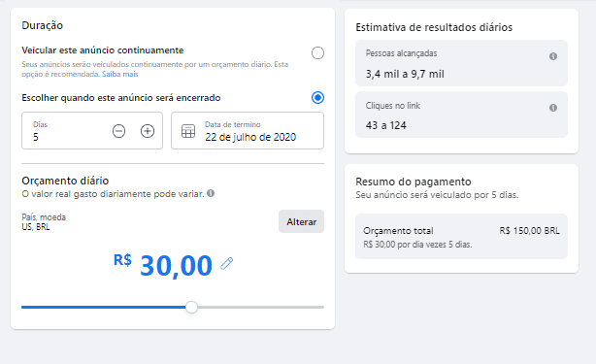Click the Dias number field

(x=92, y=131)
